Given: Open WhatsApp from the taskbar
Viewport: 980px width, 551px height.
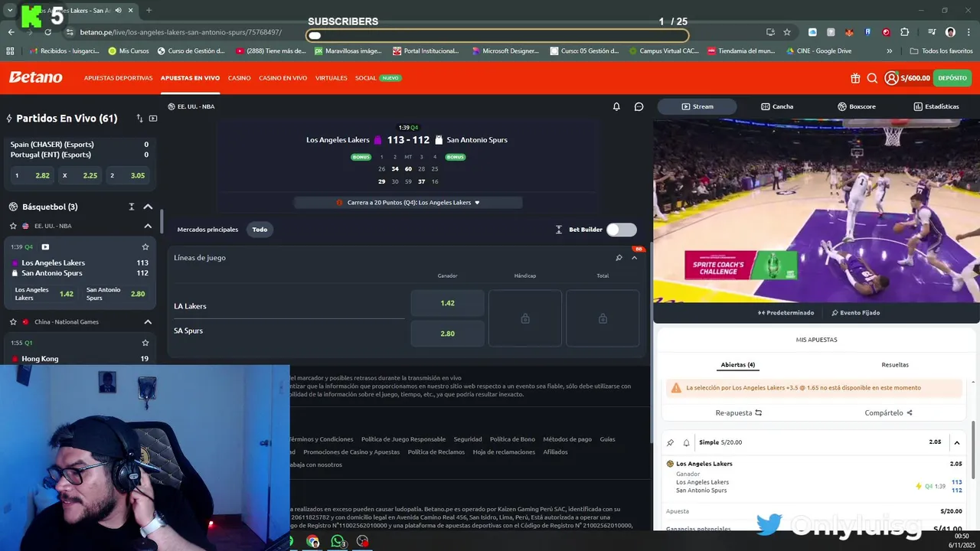Looking at the screenshot, I should coord(338,541).
